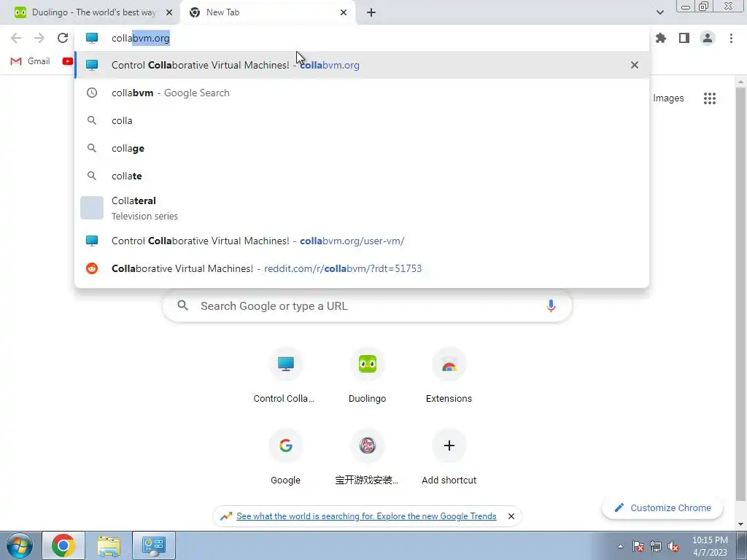Open the Images link
The width and height of the screenshot is (747, 560).
(x=668, y=98)
